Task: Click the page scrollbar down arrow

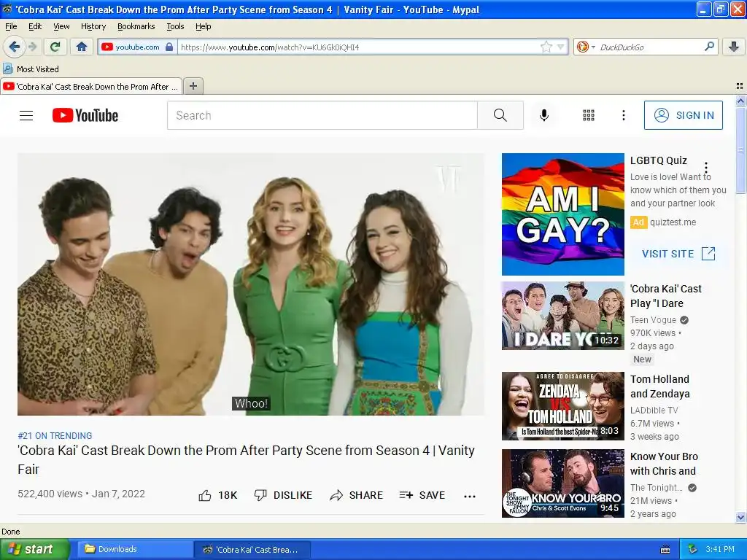Action: tap(740, 517)
